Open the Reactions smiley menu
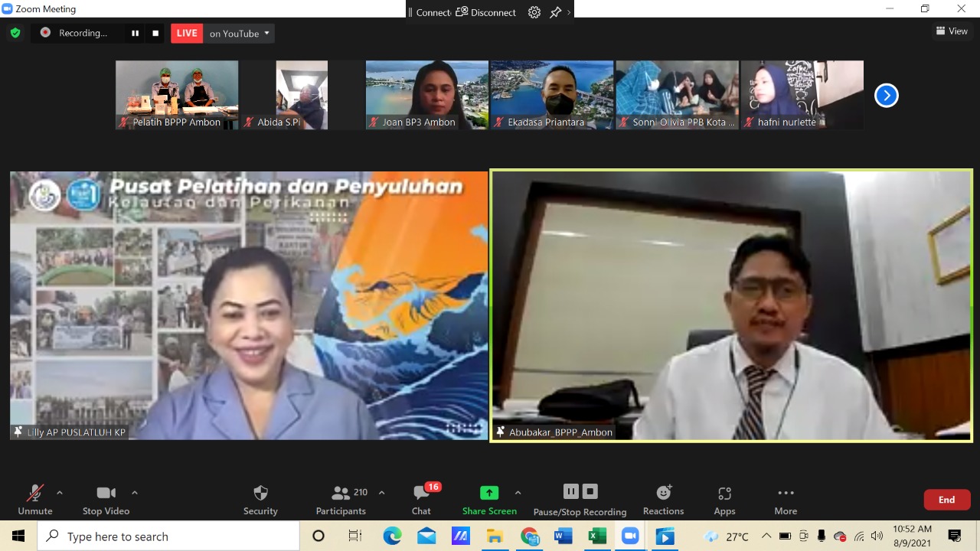The width and height of the screenshot is (980, 551). click(663, 500)
